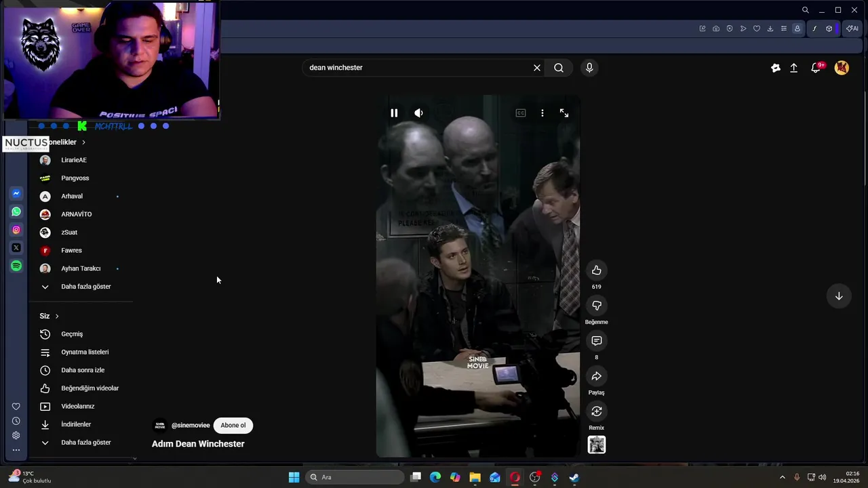Open Steam from the taskbar

tap(574, 477)
